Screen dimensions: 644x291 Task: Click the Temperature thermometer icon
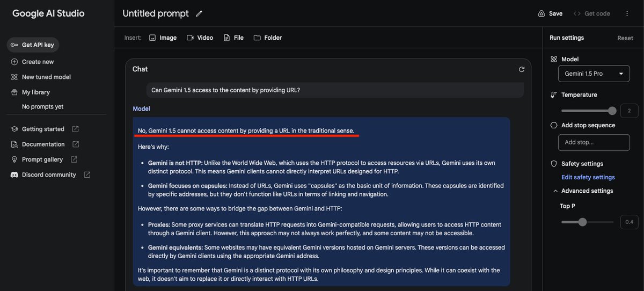click(x=554, y=94)
